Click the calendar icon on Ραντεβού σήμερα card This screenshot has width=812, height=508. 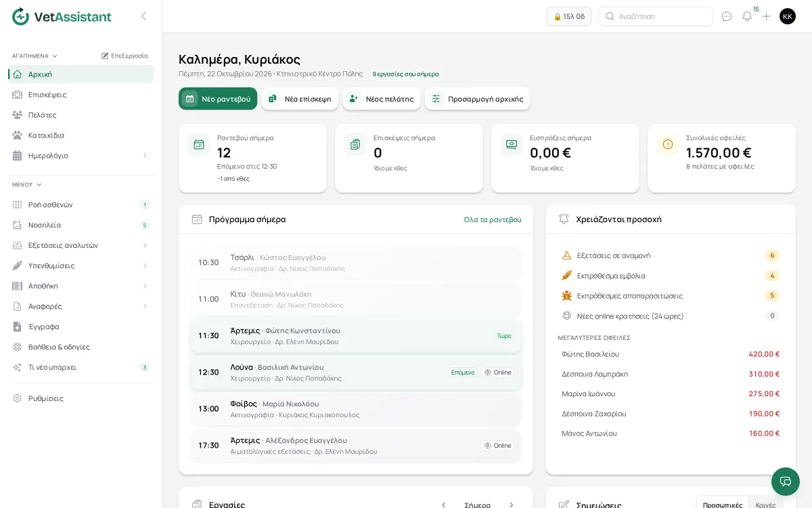[199, 144]
